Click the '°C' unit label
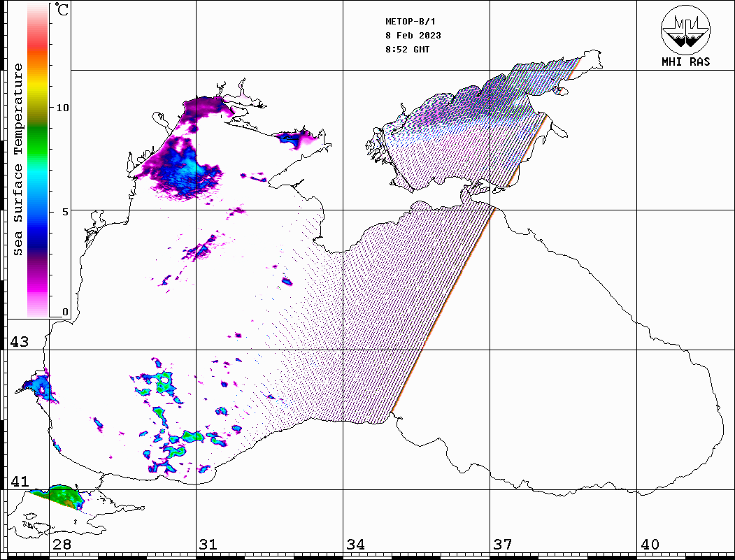 pos(62,9)
